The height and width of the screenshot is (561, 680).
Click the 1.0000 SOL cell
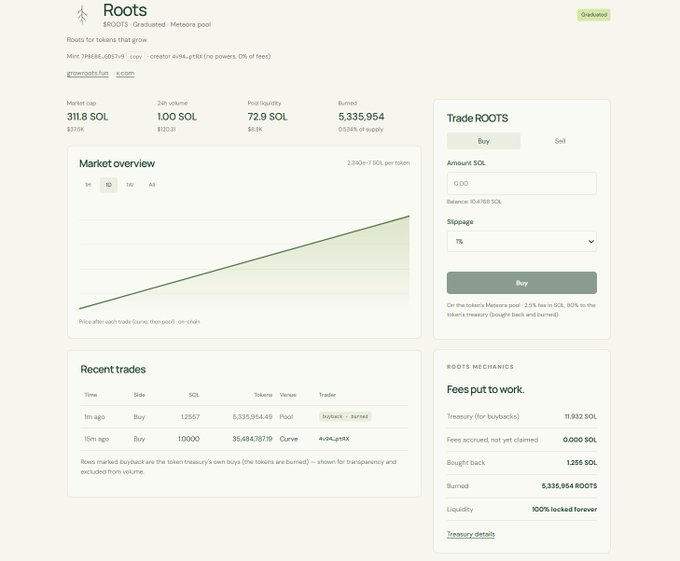coord(189,439)
